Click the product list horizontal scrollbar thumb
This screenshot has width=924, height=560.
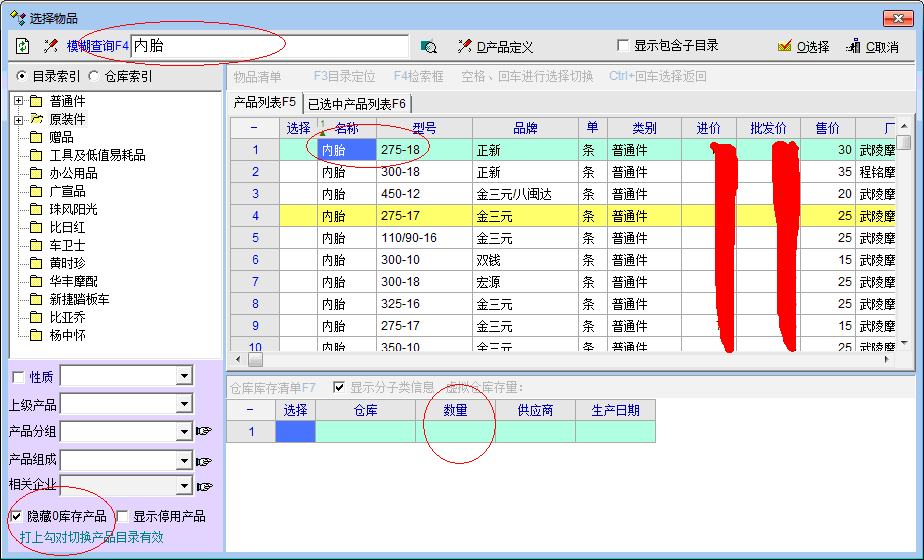(x=255, y=359)
